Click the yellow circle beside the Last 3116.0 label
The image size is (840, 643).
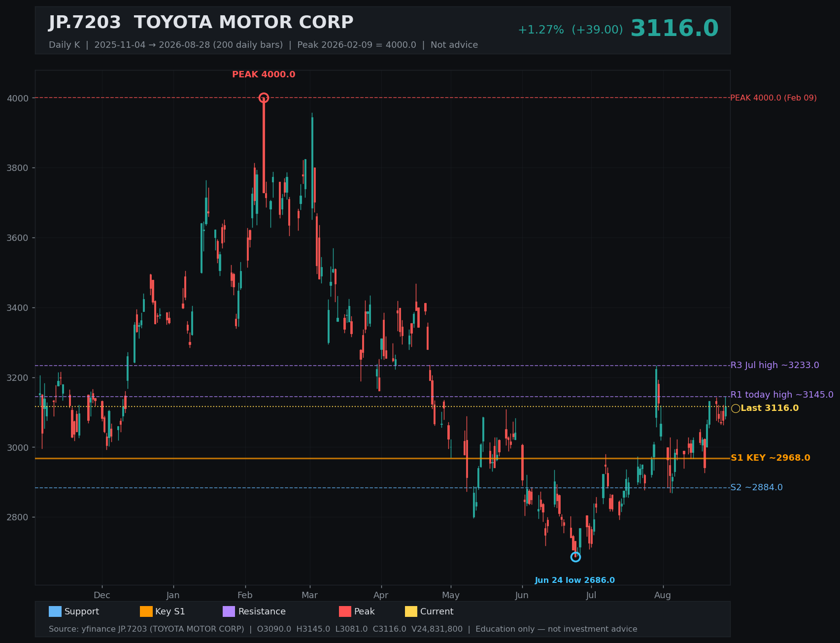(x=736, y=408)
